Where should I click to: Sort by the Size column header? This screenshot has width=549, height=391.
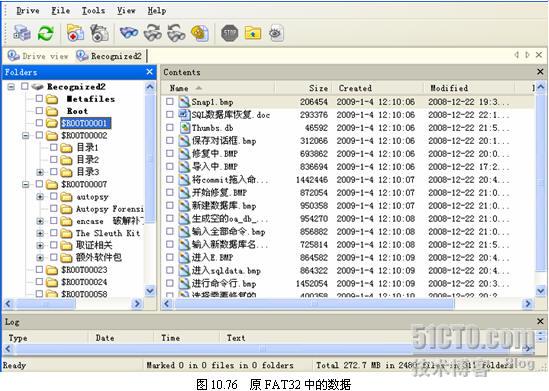pyautogui.click(x=303, y=88)
